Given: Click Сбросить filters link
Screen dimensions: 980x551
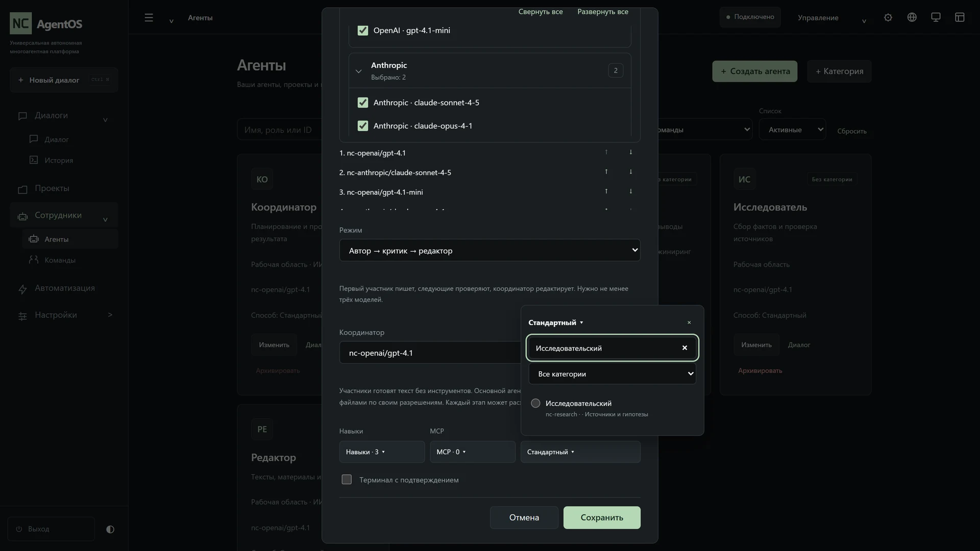Looking at the screenshot, I should coord(852,131).
